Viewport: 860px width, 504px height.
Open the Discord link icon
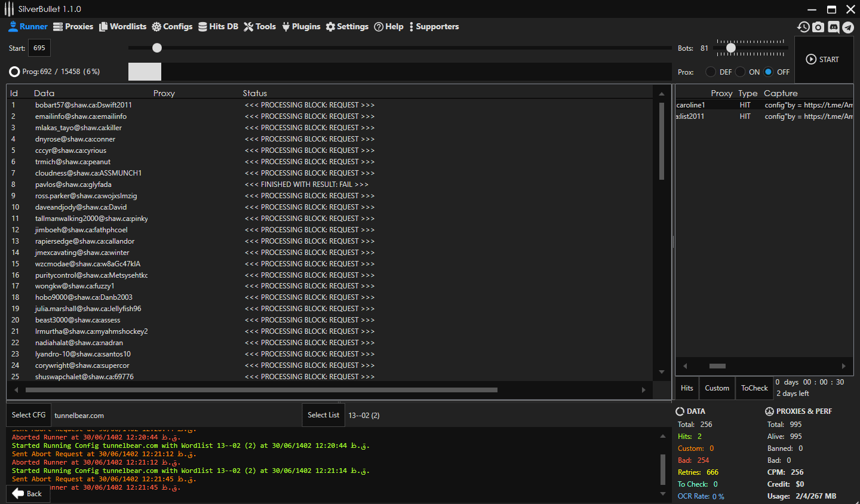tap(833, 27)
